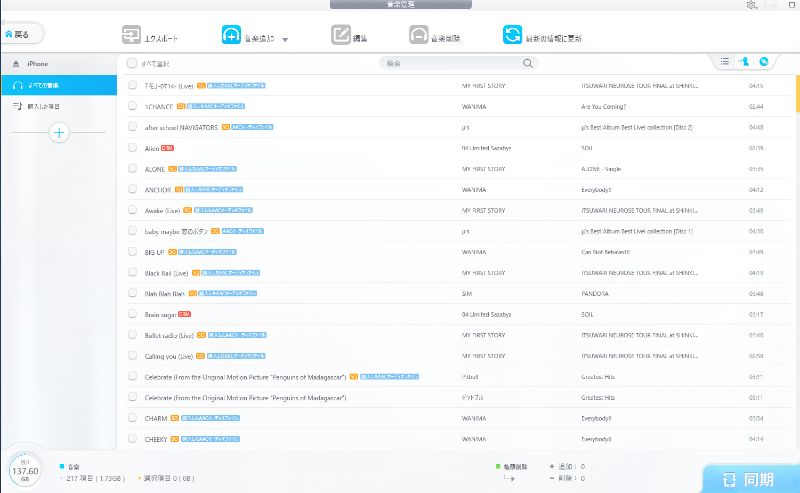Open the settings gear icon in title bar

(x=752, y=5)
